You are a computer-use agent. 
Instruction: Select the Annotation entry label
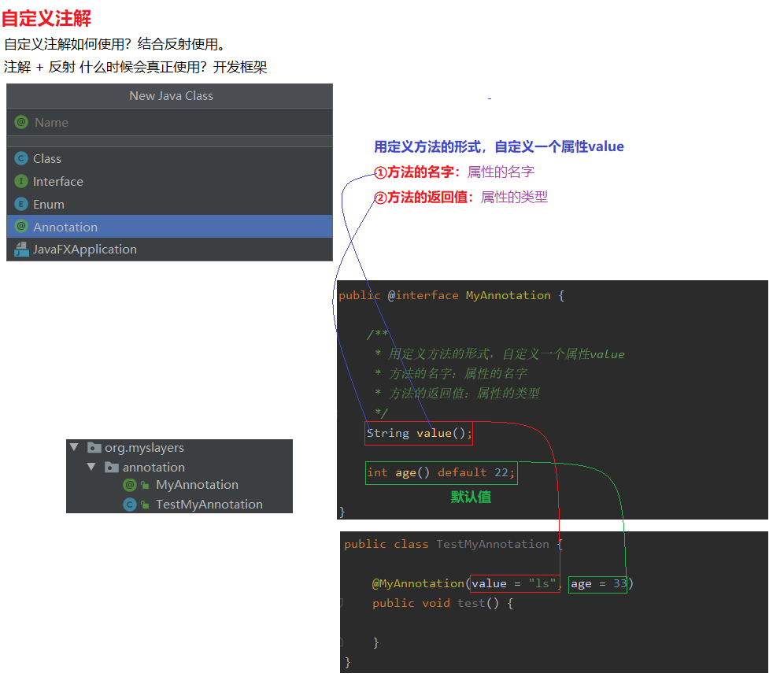[x=65, y=227]
